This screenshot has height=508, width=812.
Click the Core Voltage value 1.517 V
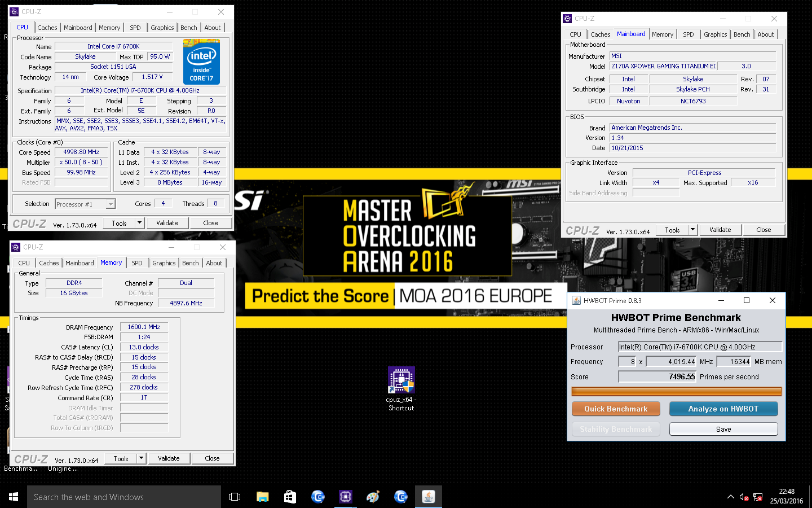152,77
